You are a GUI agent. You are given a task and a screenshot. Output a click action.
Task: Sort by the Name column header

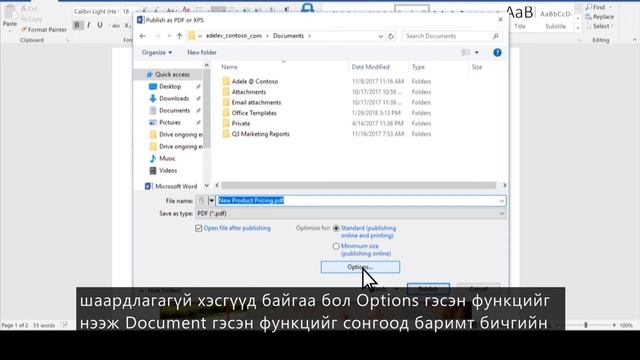coord(229,67)
